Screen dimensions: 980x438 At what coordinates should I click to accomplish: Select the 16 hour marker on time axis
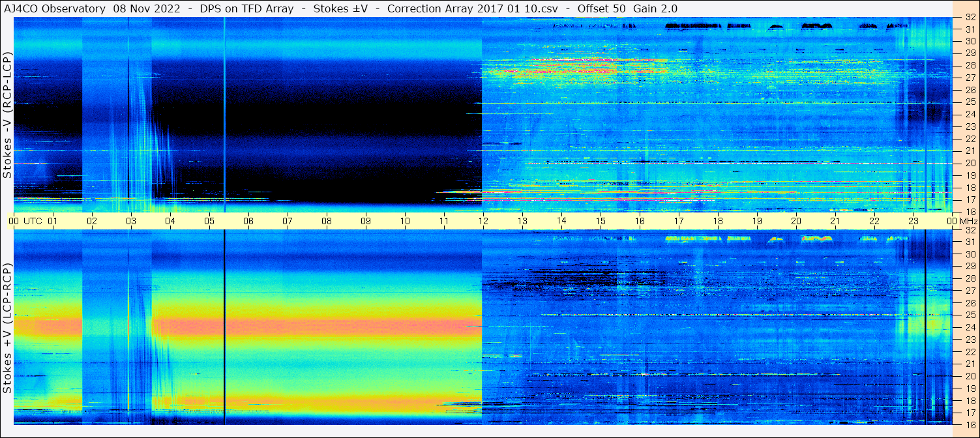[640, 221]
